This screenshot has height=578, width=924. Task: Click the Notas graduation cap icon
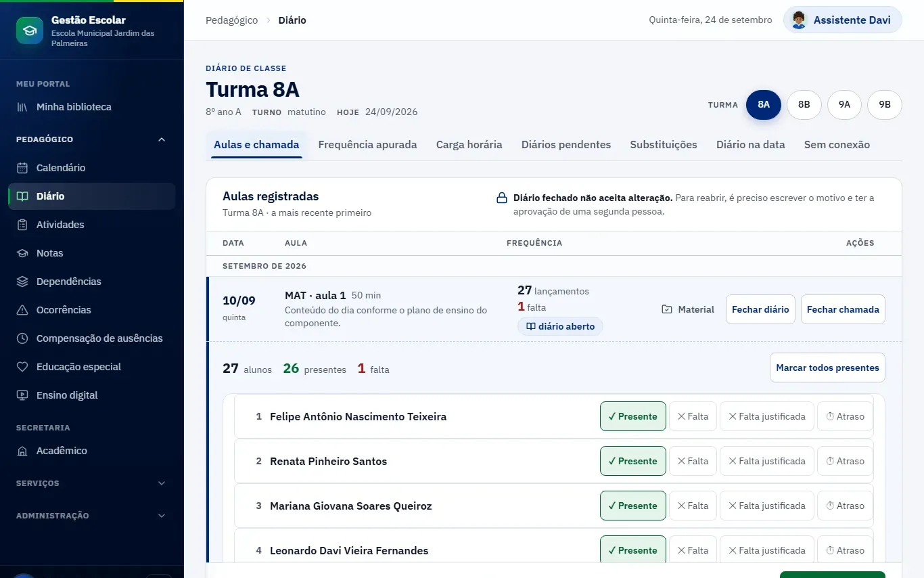[22, 253]
